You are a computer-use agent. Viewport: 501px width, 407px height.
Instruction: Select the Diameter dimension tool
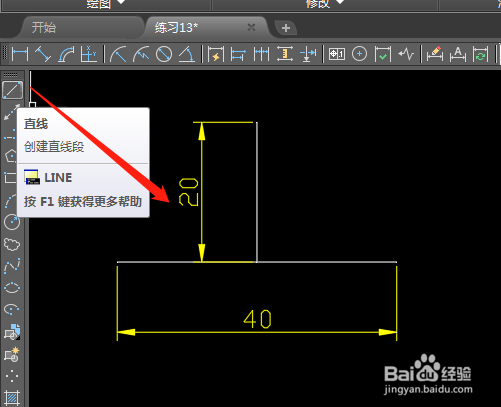[x=164, y=54]
